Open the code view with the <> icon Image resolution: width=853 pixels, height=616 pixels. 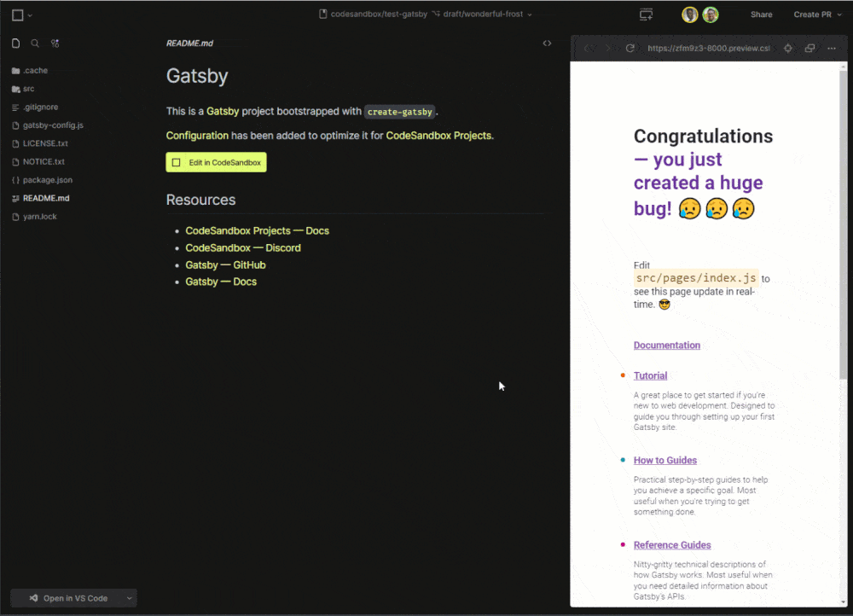[x=547, y=43]
